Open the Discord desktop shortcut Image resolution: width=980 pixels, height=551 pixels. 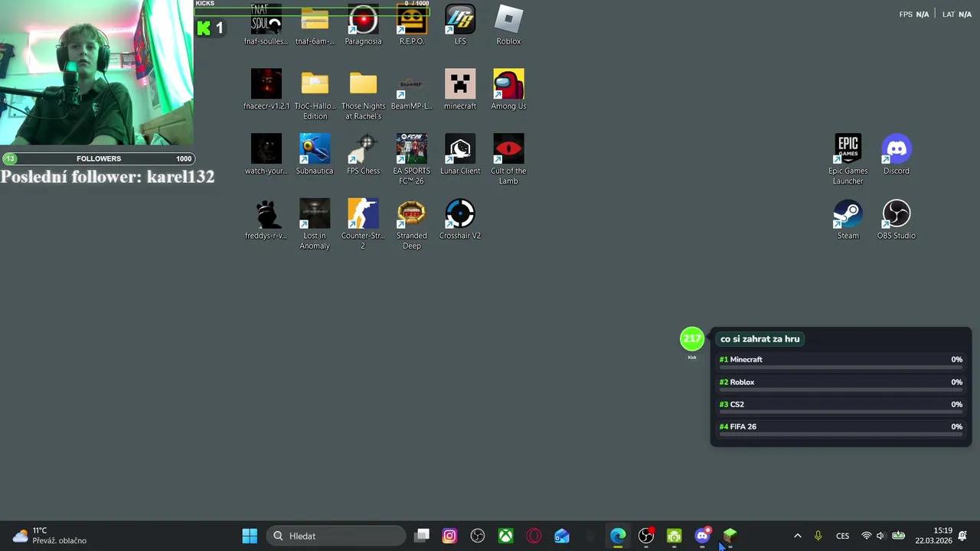[x=896, y=155]
